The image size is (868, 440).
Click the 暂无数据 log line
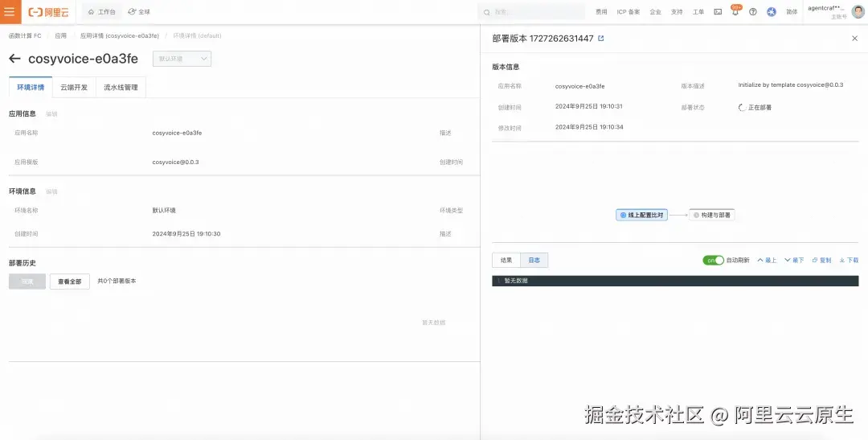point(675,281)
